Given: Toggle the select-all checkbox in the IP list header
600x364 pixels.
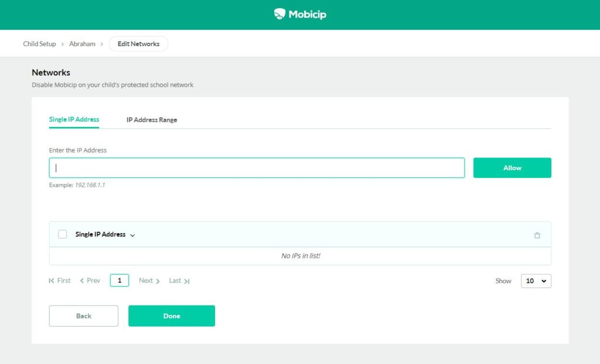Looking at the screenshot, I should click(63, 234).
